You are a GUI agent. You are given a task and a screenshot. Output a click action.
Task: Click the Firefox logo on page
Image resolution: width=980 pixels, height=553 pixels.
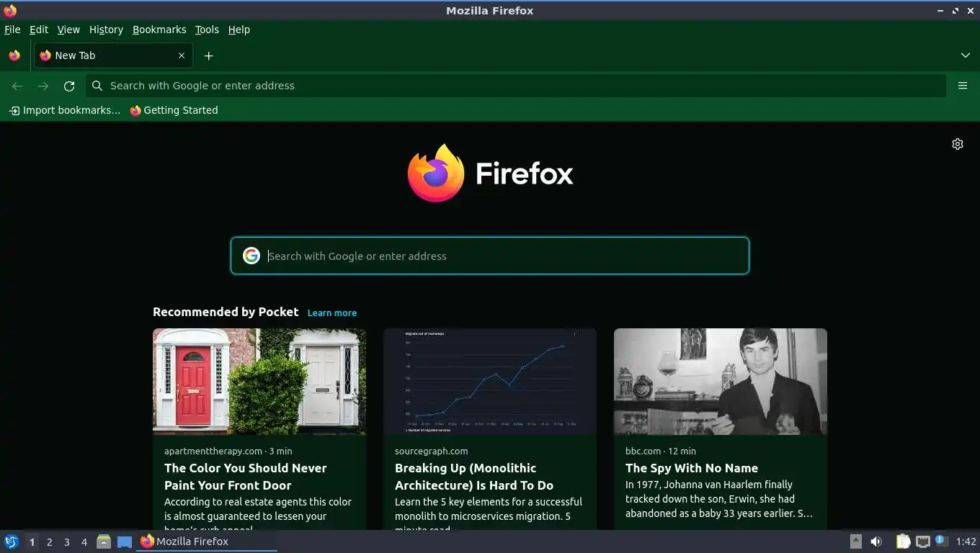(490, 174)
